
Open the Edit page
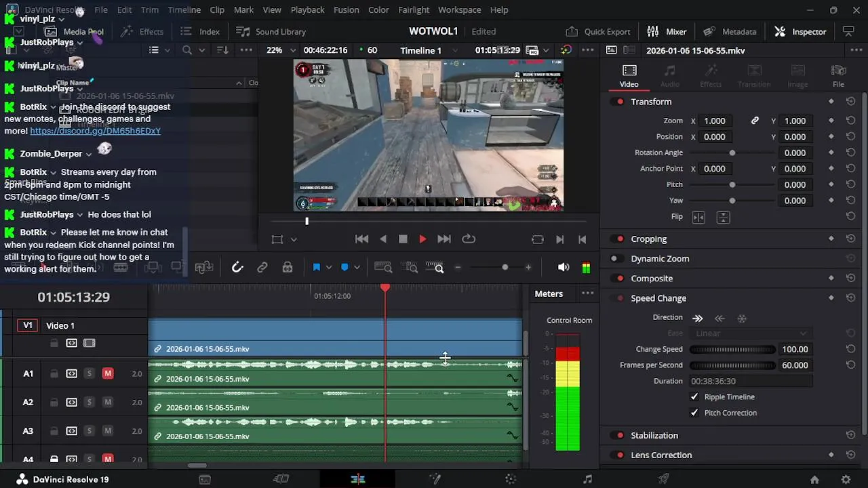[357, 479]
